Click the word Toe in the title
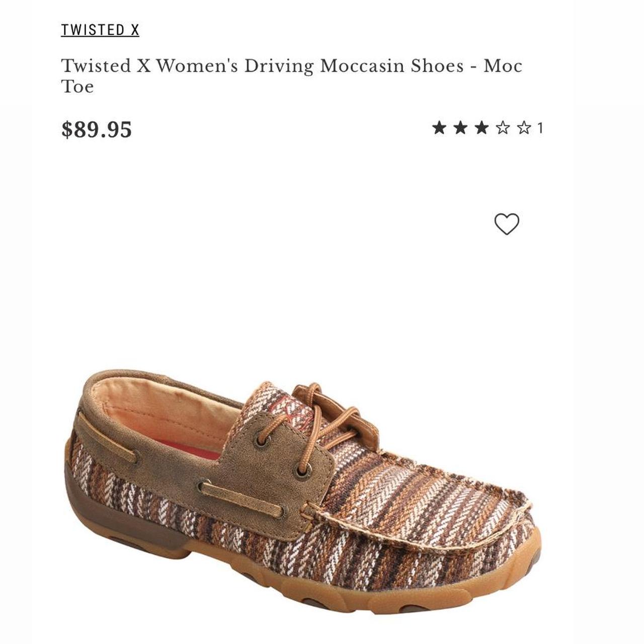 [77, 87]
